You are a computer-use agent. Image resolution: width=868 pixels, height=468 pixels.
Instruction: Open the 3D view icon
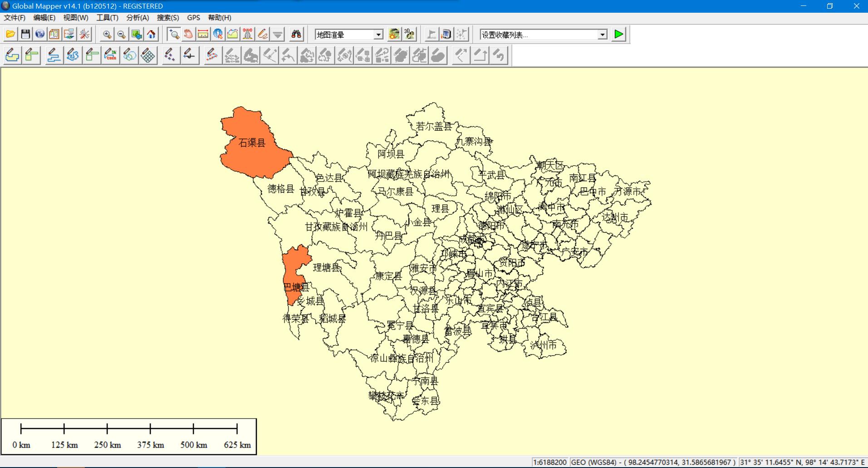coord(410,34)
